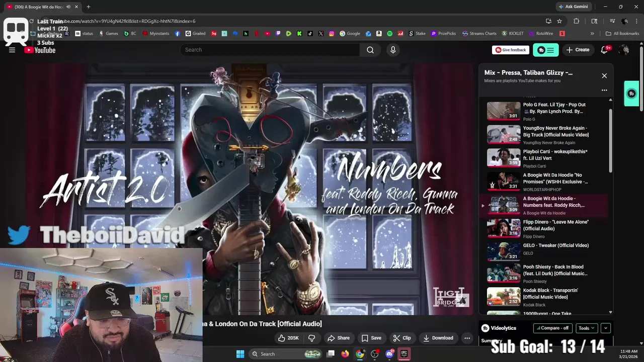This screenshot has height=362, width=644.
Task: Open the TikTok bookmark icon
Action: (x=310, y=34)
